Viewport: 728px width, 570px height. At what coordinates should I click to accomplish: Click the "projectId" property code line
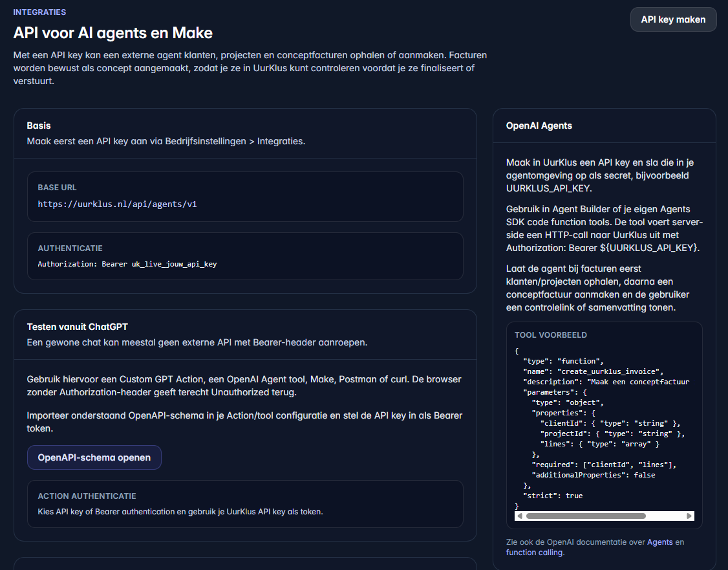click(x=612, y=433)
